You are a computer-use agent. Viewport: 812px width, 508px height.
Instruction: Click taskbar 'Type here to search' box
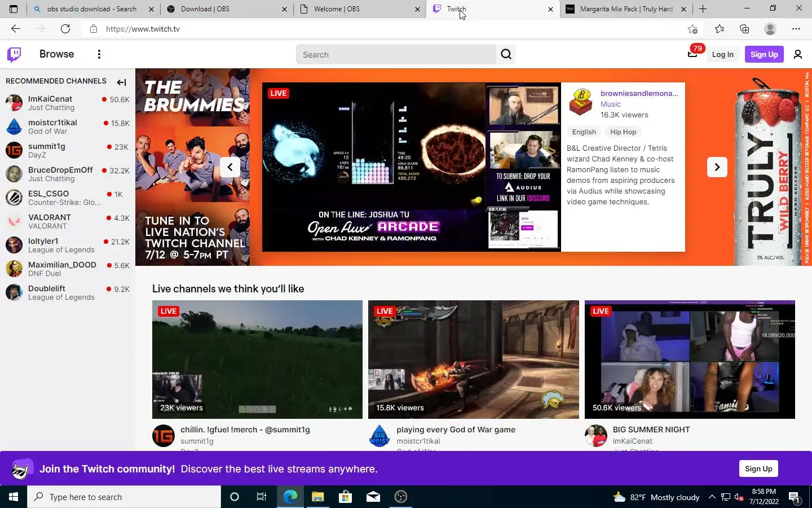coord(124,497)
